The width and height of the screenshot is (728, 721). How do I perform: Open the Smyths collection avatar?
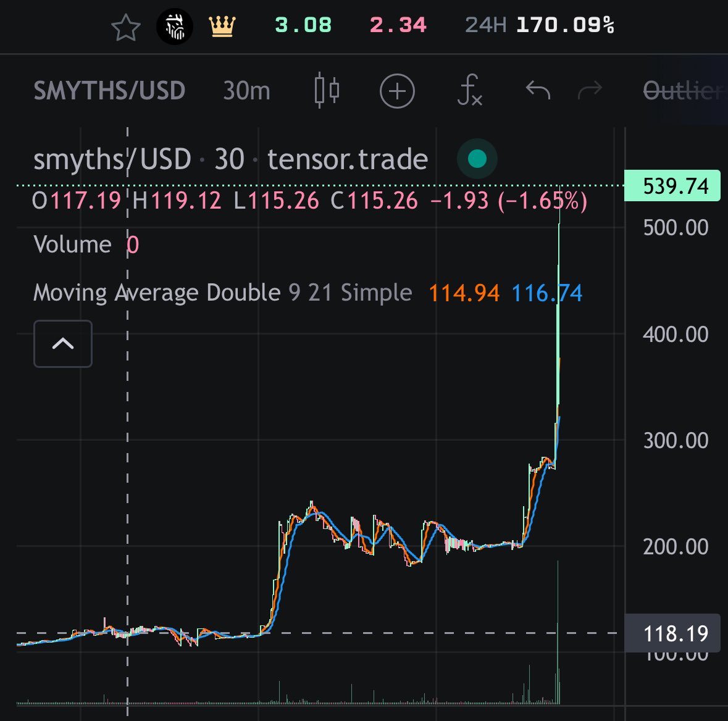pyautogui.click(x=175, y=27)
